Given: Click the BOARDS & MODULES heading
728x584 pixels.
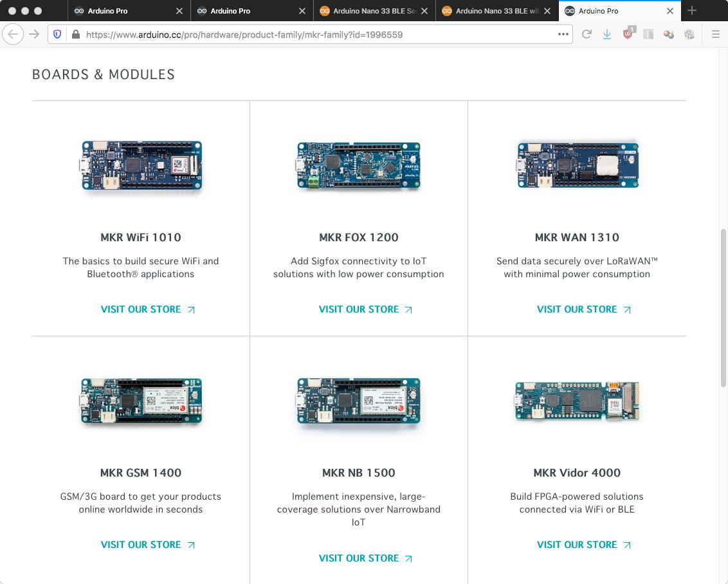Looking at the screenshot, I should pyautogui.click(x=103, y=74).
